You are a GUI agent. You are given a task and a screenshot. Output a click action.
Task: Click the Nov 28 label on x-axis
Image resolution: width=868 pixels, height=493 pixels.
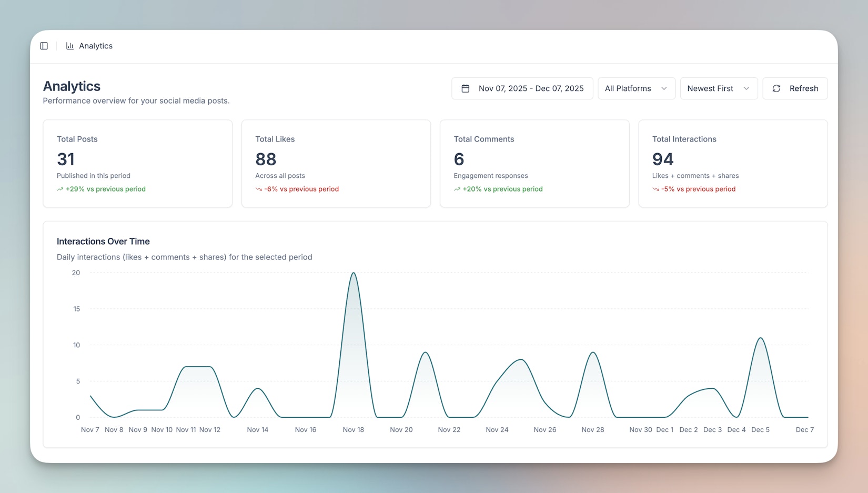(x=592, y=430)
